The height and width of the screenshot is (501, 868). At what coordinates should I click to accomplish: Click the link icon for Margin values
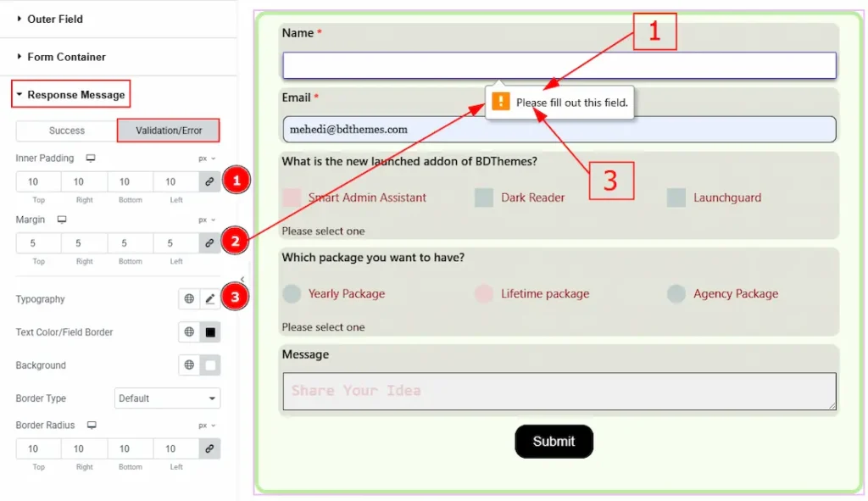pos(209,243)
